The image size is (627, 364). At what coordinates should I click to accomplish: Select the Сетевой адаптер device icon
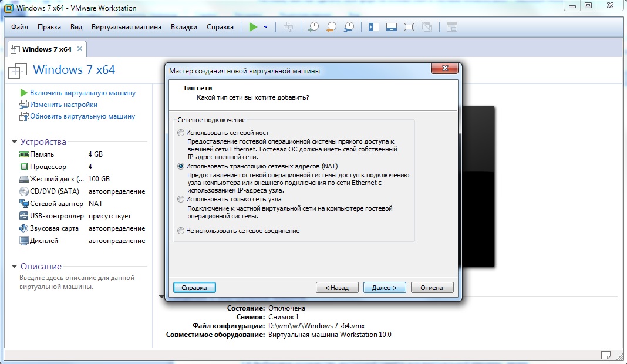tap(24, 204)
